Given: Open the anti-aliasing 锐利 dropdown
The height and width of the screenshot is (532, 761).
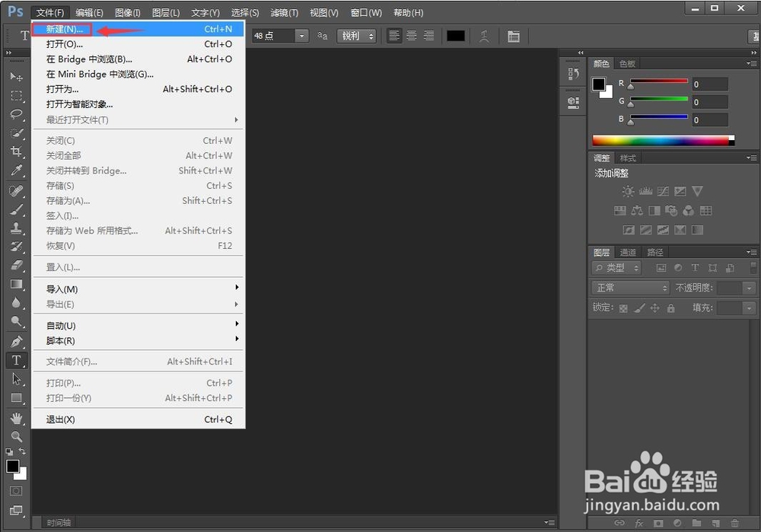Looking at the screenshot, I should click(357, 36).
